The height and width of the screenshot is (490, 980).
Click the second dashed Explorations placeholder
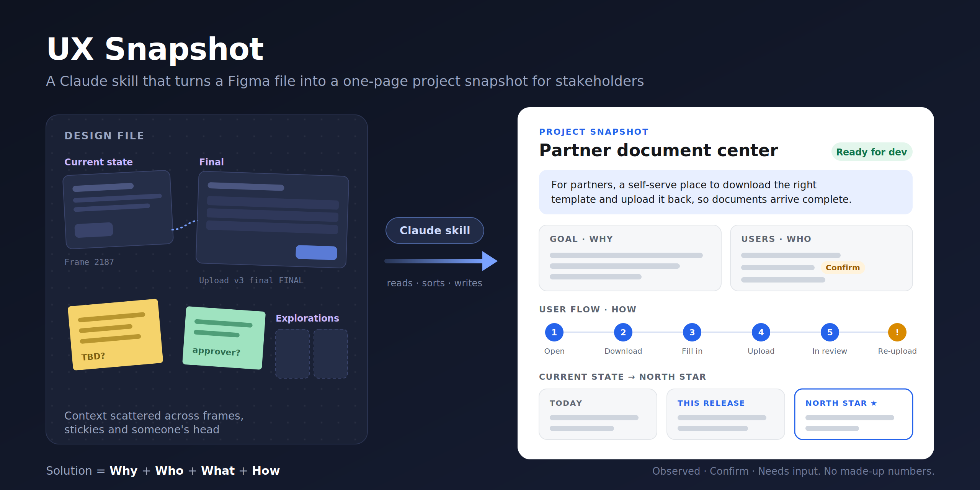click(331, 354)
